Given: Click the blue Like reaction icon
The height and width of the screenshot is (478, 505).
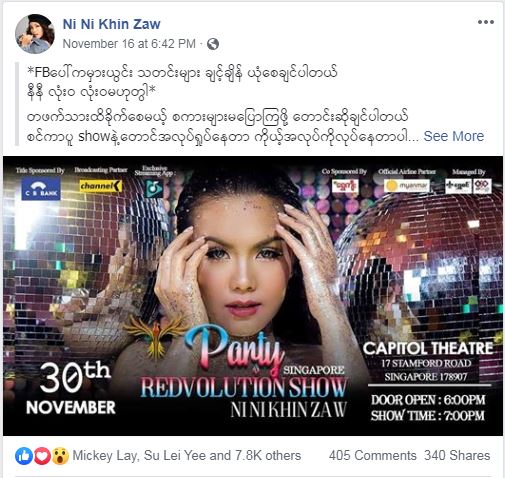Looking at the screenshot, I should coord(24,456).
